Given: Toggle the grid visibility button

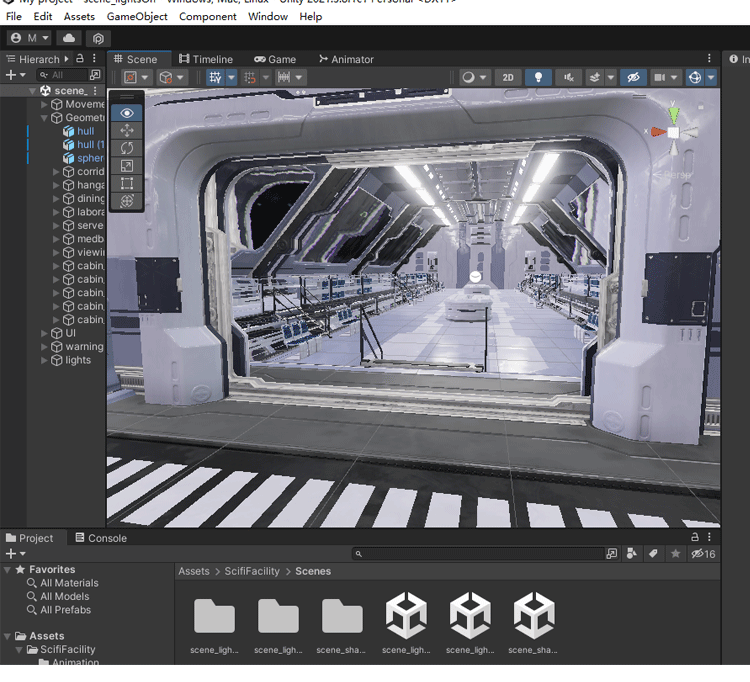Looking at the screenshot, I should click(x=215, y=77).
